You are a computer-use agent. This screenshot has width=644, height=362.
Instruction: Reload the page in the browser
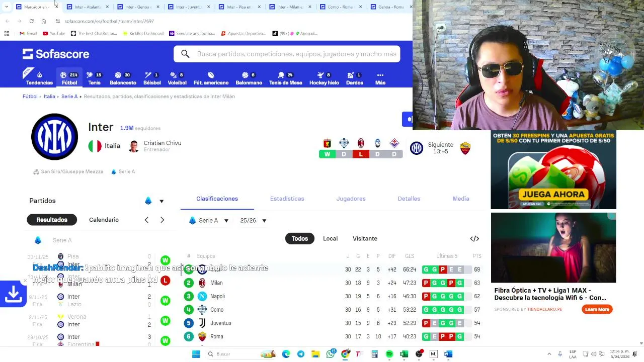tap(31, 21)
